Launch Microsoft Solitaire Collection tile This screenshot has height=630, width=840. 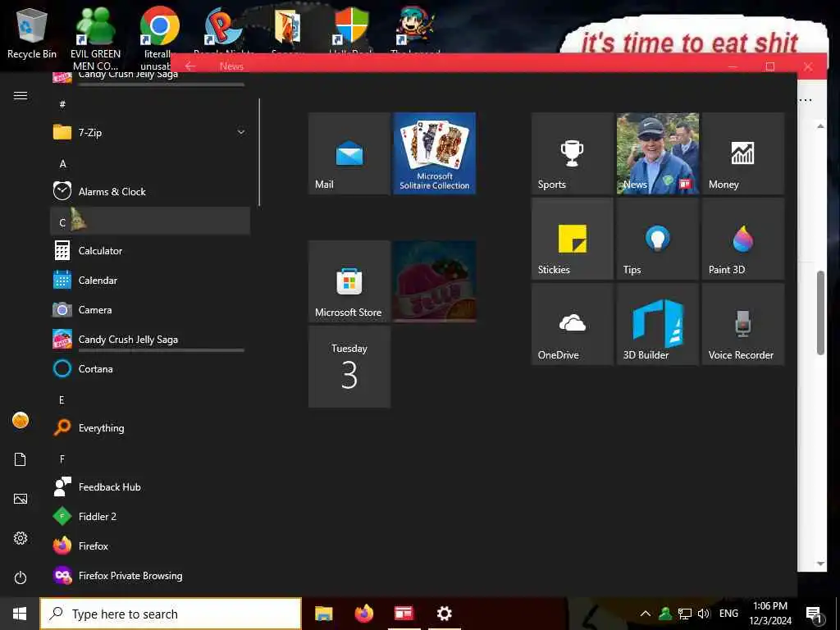point(435,153)
